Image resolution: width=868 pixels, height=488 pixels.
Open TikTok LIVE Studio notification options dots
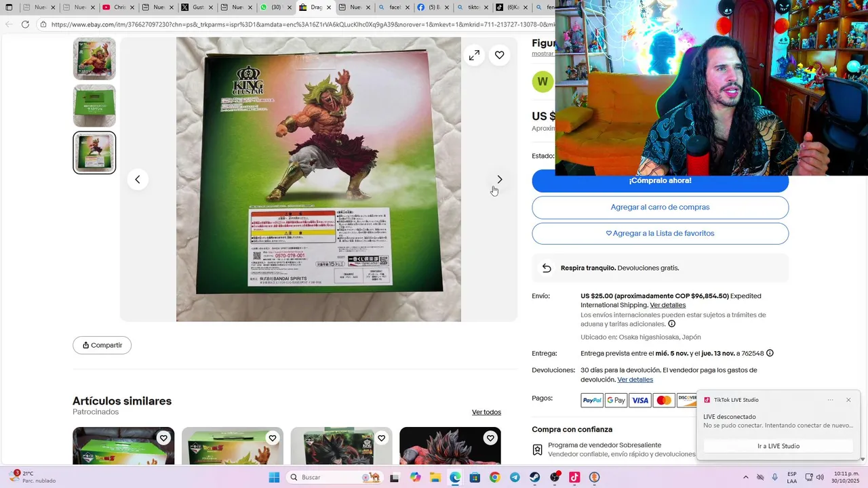click(x=830, y=400)
